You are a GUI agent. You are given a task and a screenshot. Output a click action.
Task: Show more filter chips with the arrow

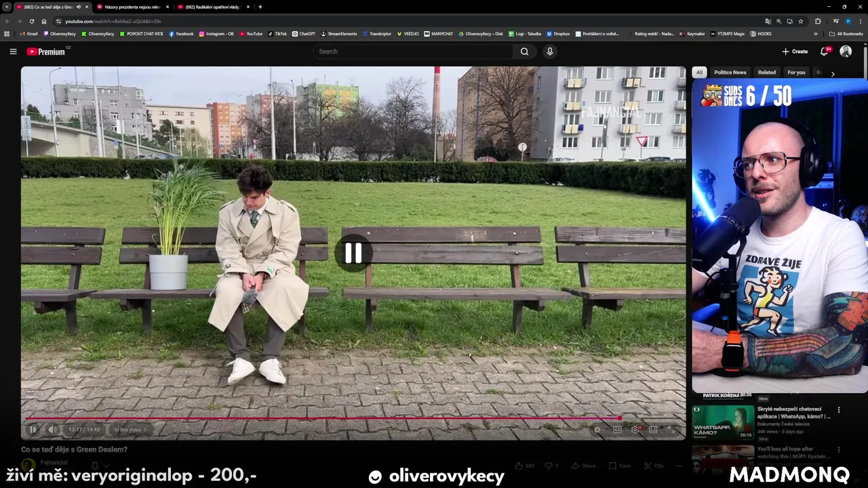(x=833, y=73)
